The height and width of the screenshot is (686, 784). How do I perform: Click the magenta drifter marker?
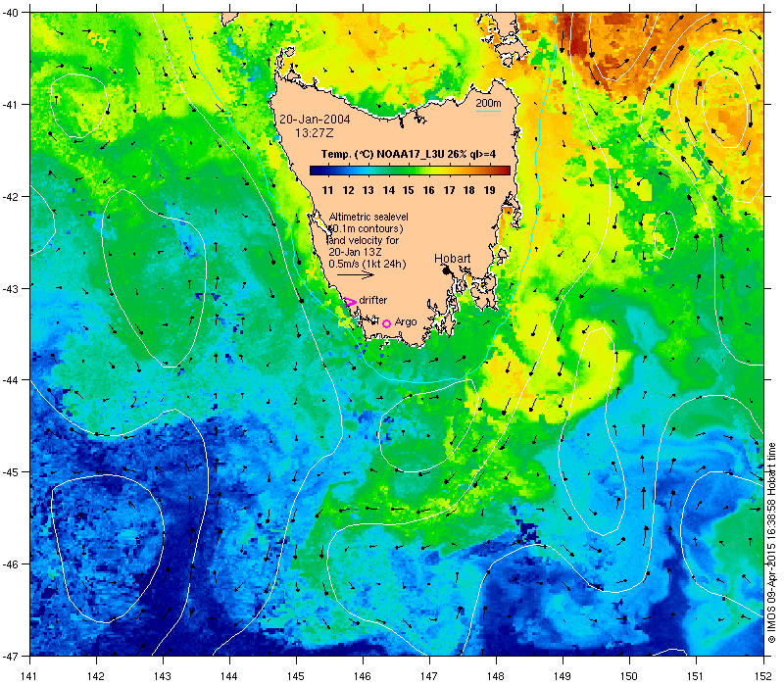(x=350, y=302)
